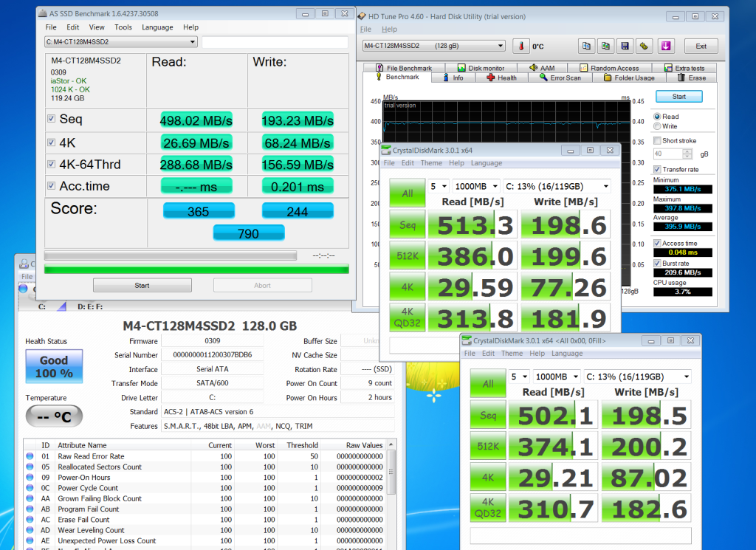Enable the Short stroke checkbox
Viewport: 756px width, 550px height.
click(658, 141)
